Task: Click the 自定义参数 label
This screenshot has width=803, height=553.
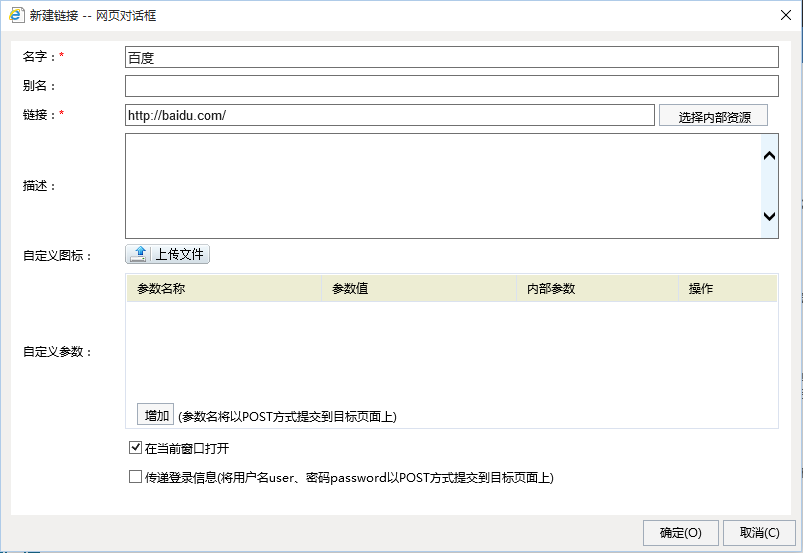Action: pos(57,352)
